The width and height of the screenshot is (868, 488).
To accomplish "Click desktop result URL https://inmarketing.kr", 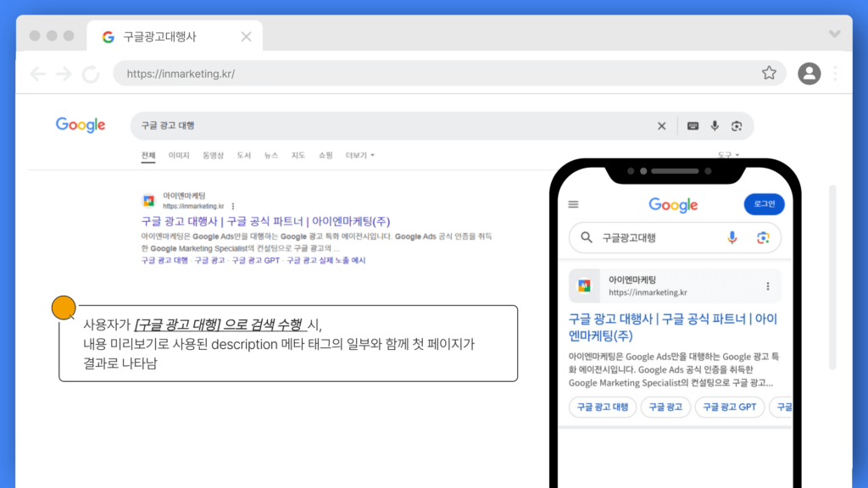I will (x=193, y=207).
